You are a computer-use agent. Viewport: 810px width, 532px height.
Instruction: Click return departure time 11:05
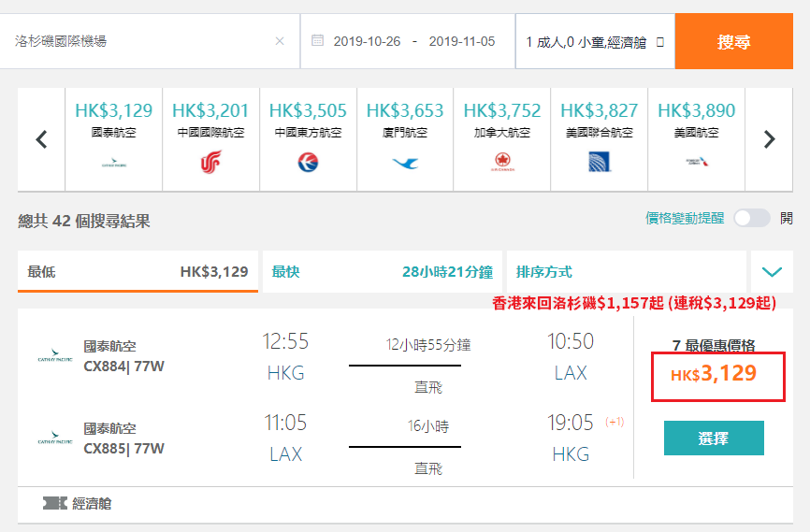[x=285, y=423]
